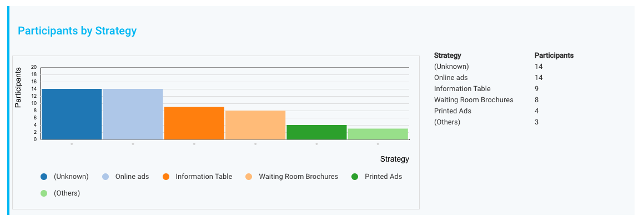Screen dimensions: 644x220
Task: Select the peach Waiting Room Brochures bar
Action: coord(255,125)
